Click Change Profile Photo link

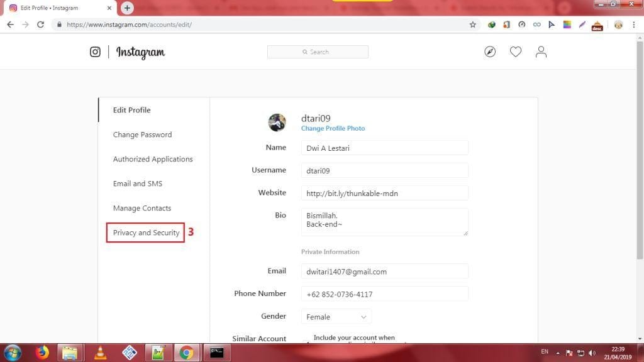333,128
